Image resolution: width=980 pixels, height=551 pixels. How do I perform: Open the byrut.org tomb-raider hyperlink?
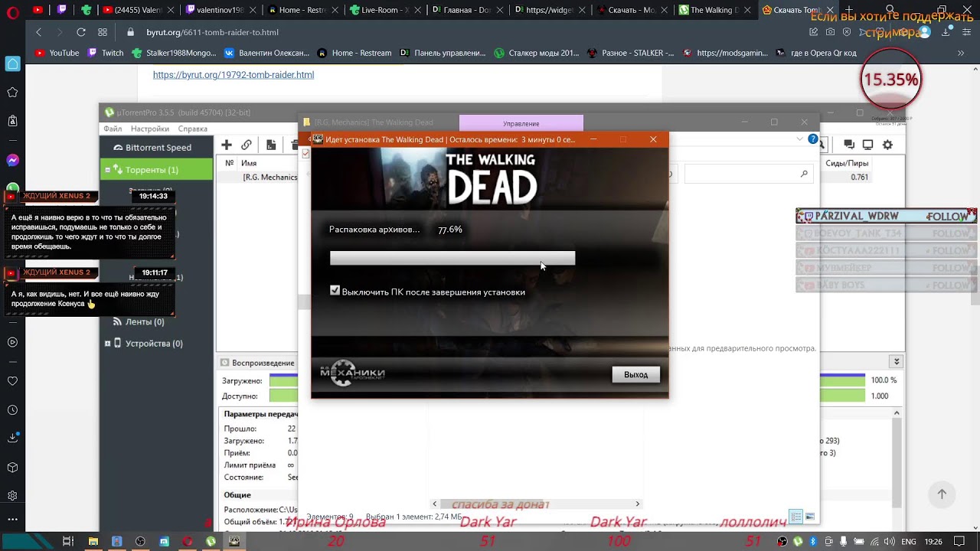tap(234, 75)
